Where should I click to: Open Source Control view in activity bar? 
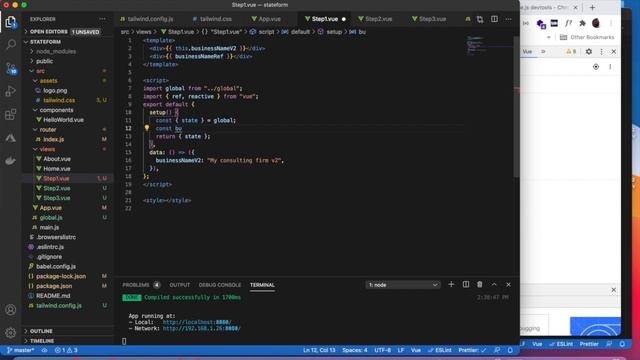click(x=11, y=68)
